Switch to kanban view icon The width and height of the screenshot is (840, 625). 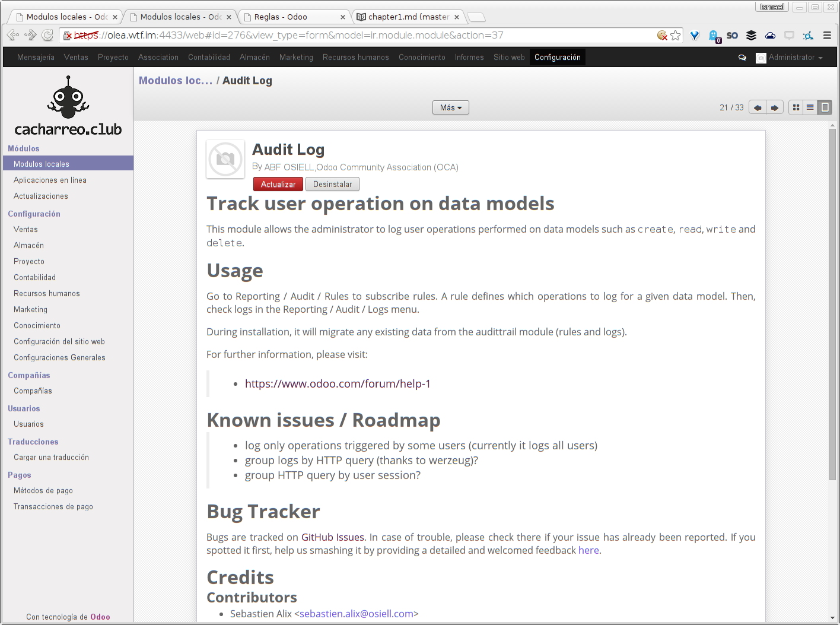(x=796, y=107)
